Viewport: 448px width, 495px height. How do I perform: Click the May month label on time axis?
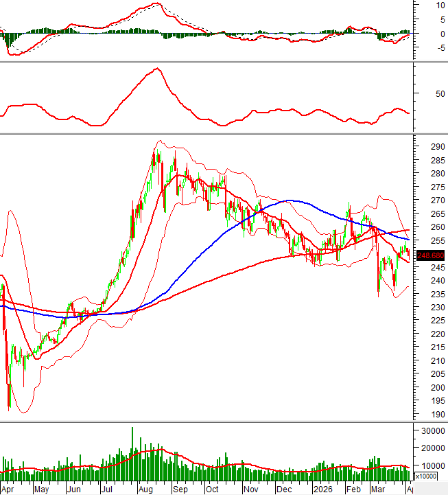[x=41, y=490]
